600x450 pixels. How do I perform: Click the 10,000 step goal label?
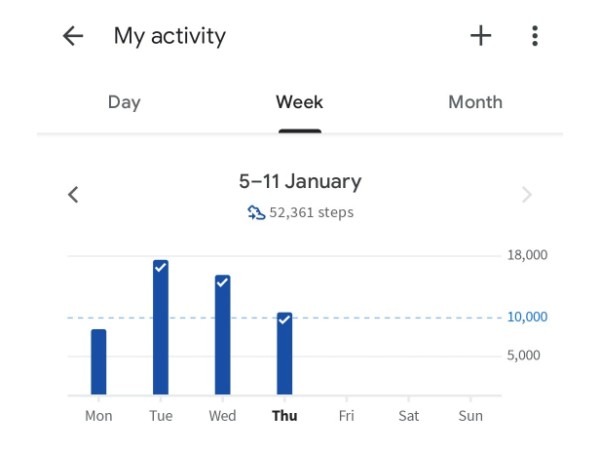528,317
